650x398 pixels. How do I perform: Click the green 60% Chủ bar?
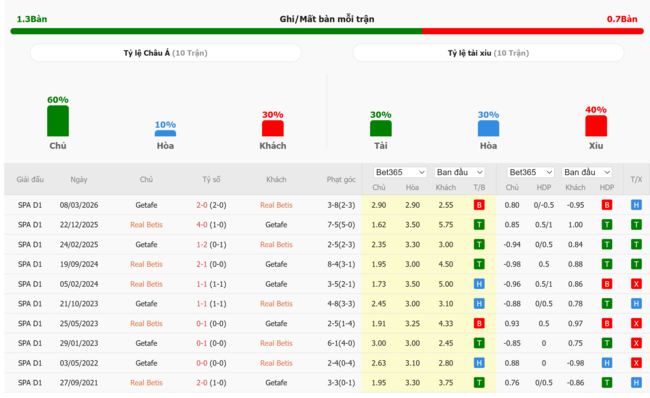58,121
